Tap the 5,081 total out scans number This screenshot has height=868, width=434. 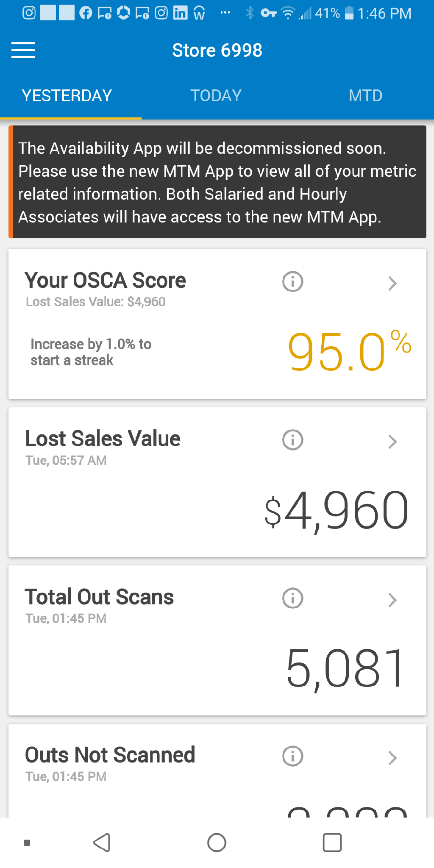345,669
